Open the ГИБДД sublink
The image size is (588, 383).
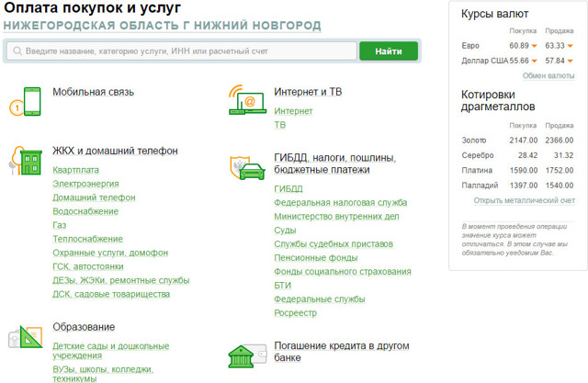288,189
